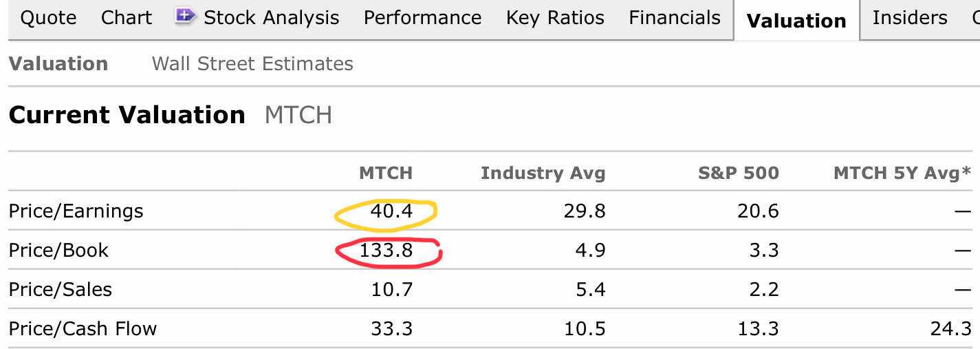Open the Quote tab

(48, 18)
